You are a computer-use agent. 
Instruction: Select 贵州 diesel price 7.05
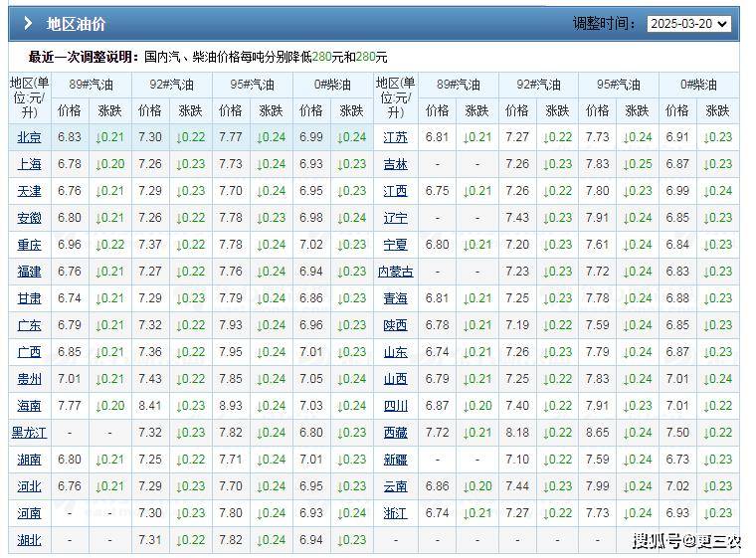[311, 379]
